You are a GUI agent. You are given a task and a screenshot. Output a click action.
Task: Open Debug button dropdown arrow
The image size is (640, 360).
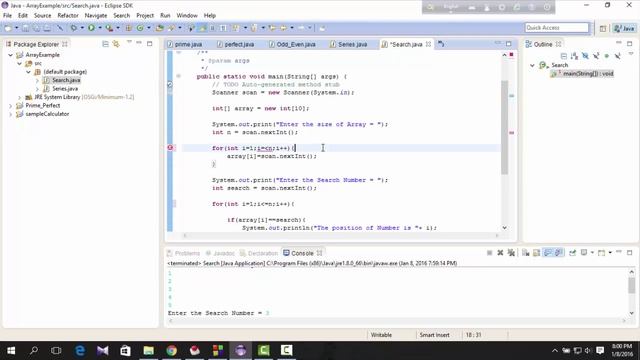pos(82,28)
